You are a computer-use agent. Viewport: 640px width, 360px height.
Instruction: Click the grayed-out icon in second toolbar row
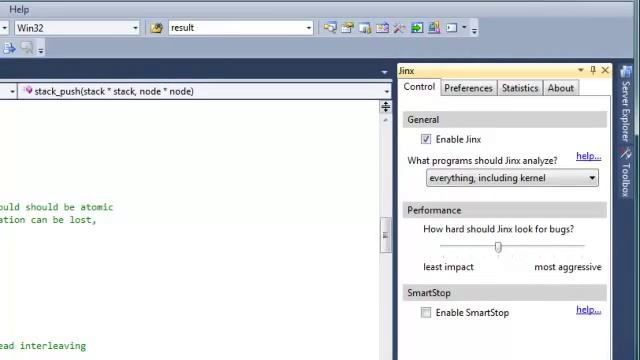27,48
